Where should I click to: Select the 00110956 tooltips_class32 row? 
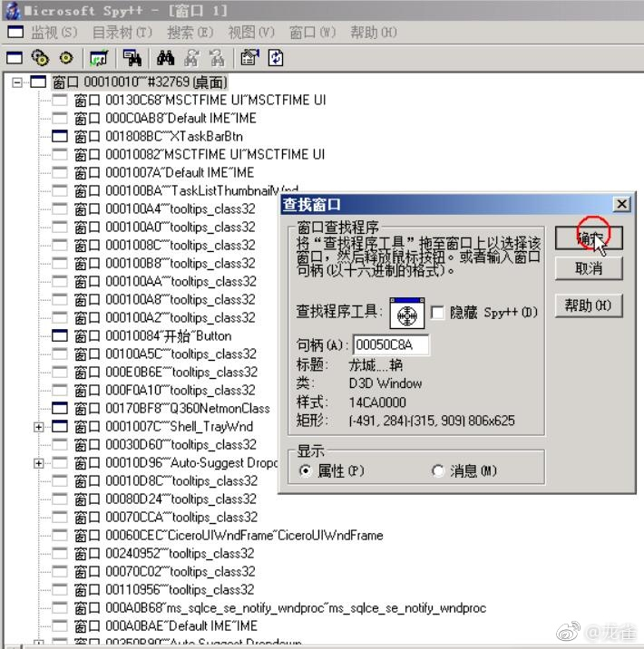click(x=164, y=590)
